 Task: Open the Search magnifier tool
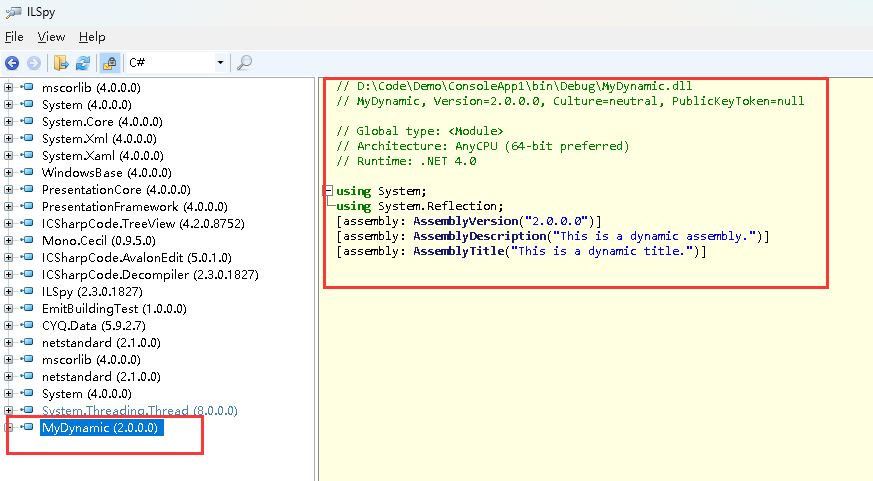coord(244,63)
